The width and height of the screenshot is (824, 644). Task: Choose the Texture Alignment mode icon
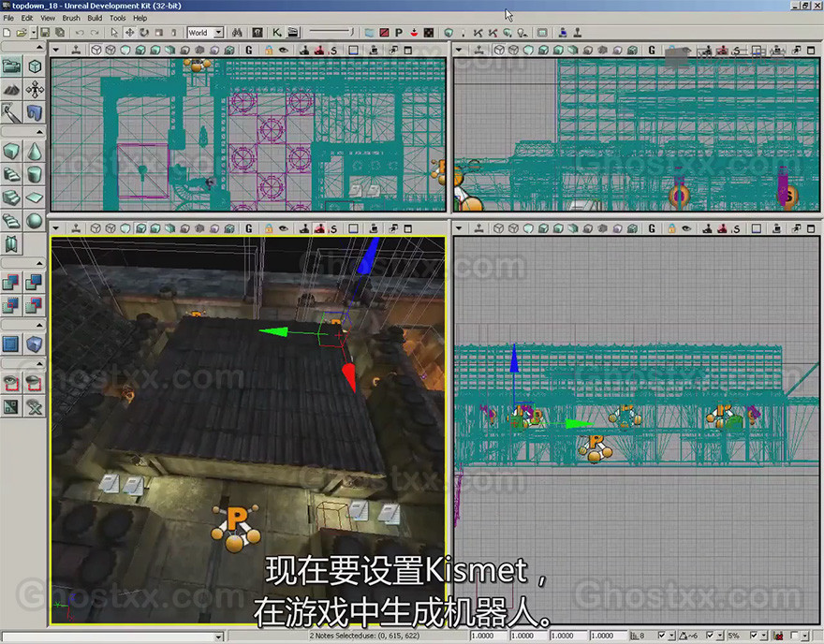coord(35,90)
